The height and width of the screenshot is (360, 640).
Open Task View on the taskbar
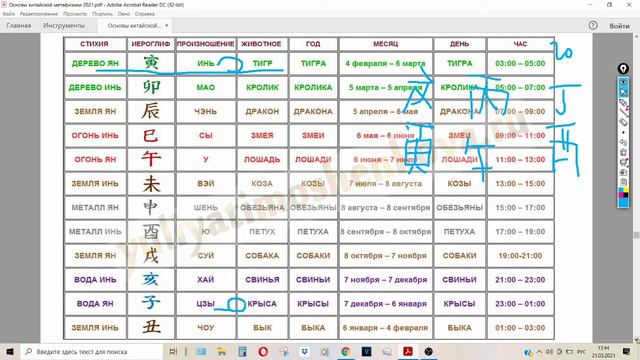(x=173, y=351)
